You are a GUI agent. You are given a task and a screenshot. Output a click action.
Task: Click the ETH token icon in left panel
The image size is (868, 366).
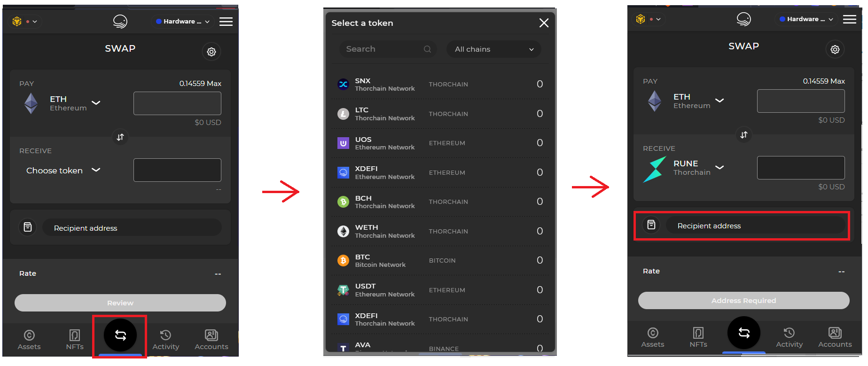point(31,103)
